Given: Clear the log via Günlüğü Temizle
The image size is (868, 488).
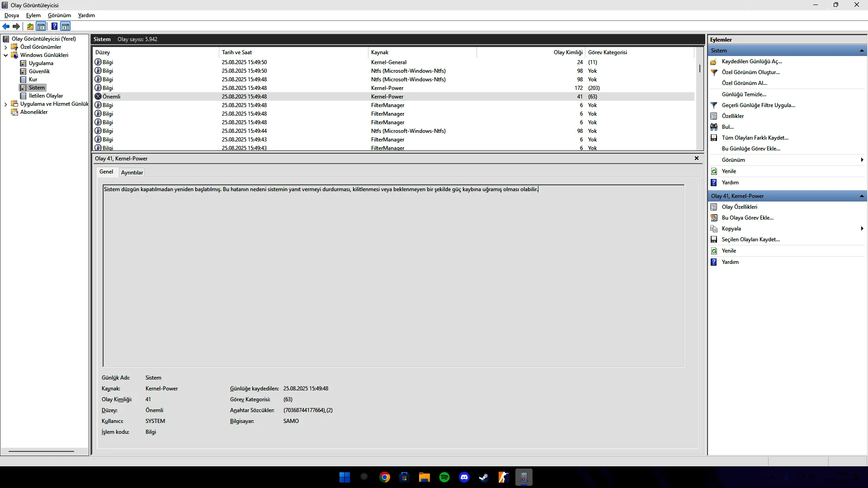Looking at the screenshot, I should (x=744, y=94).
